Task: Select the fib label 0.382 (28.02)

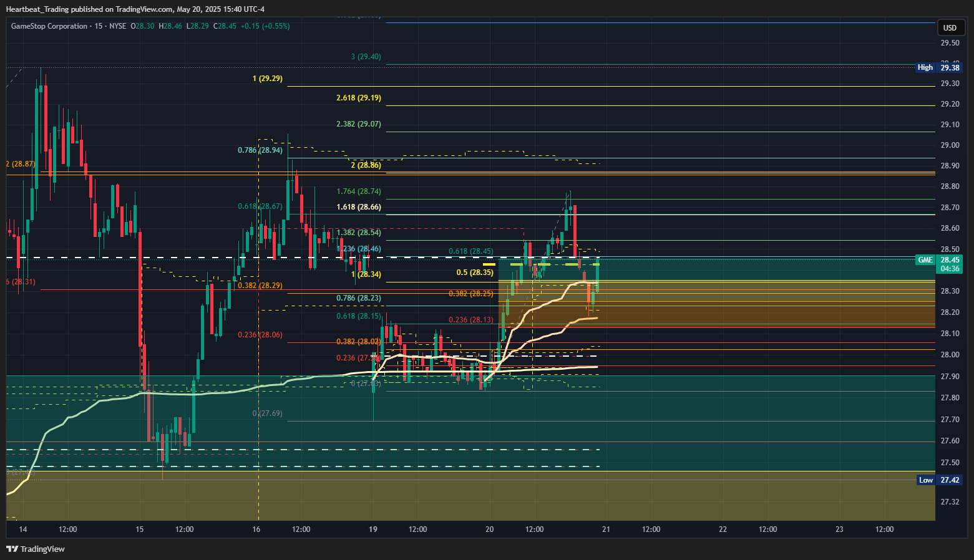Action: pyautogui.click(x=359, y=342)
